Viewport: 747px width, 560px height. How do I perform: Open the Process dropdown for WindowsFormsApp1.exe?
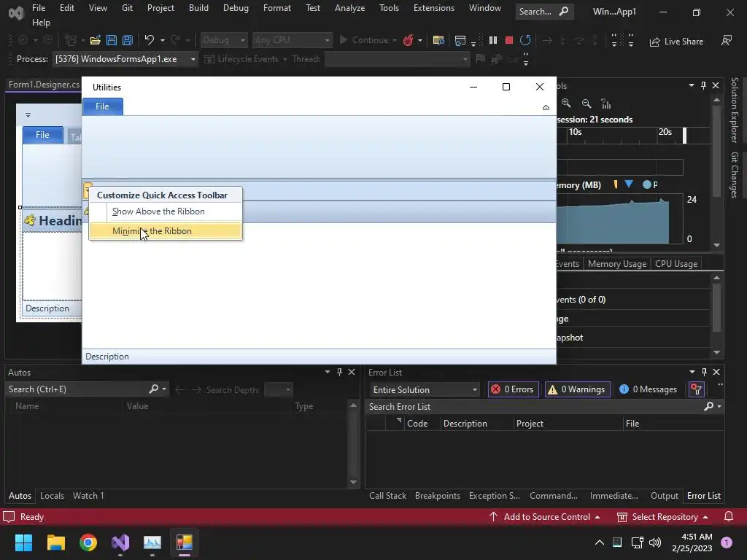coord(193,59)
